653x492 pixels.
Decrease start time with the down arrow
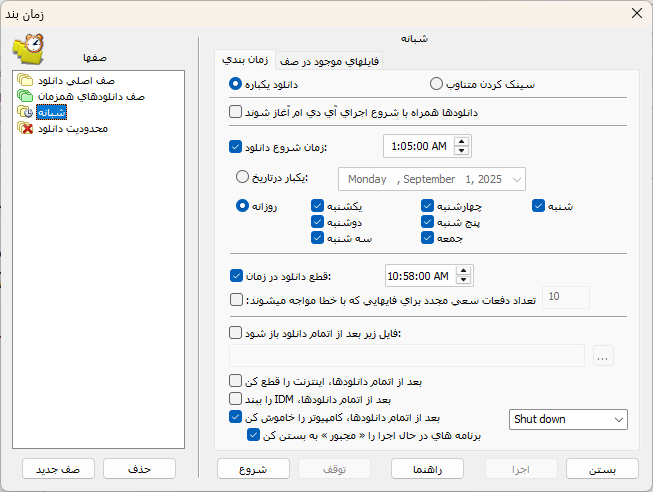461,151
